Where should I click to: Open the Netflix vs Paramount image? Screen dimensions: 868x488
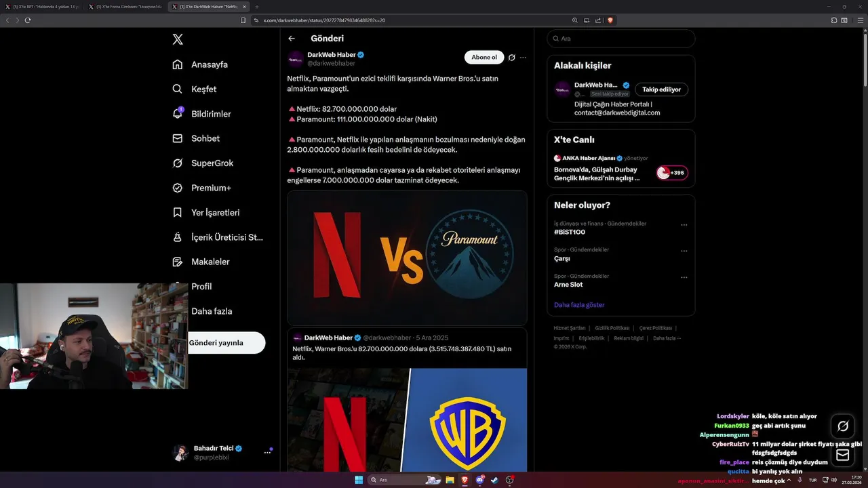[407, 258]
